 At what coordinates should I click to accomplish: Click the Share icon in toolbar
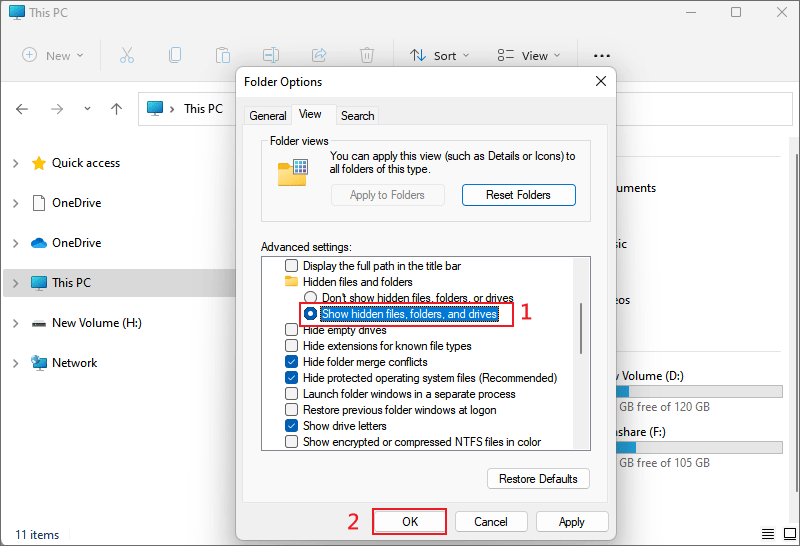pos(319,55)
